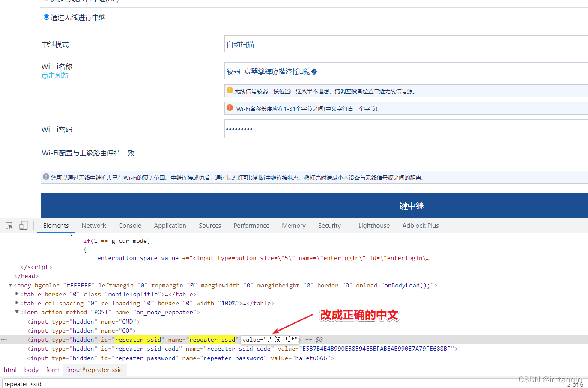The height and width of the screenshot is (388, 588).
Task: Click the closing </script> tag line
Action: (36, 267)
